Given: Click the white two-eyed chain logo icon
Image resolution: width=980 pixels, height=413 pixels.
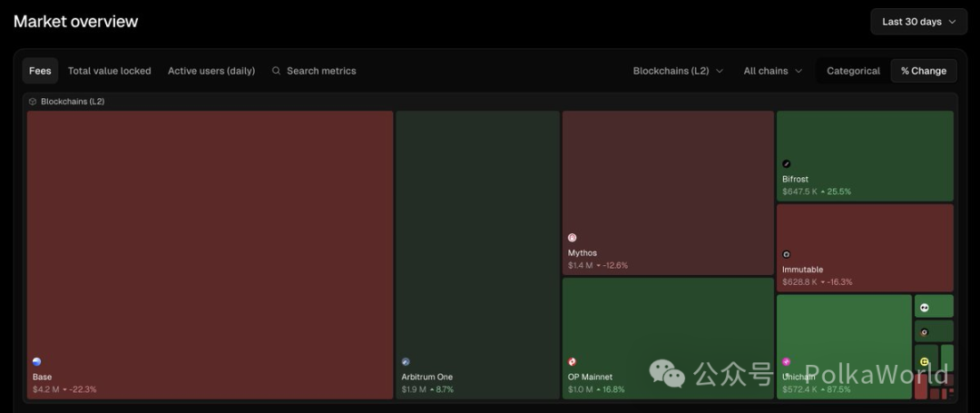Looking at the screenshot, I should (925, 308).
